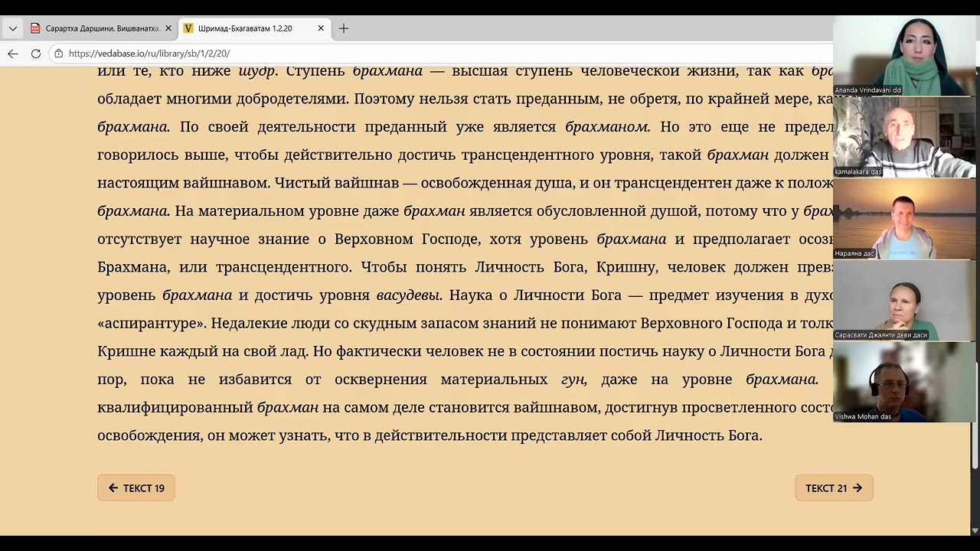Reload the current page
Viewport: 980px width, 551px height.
click(35, 54)
